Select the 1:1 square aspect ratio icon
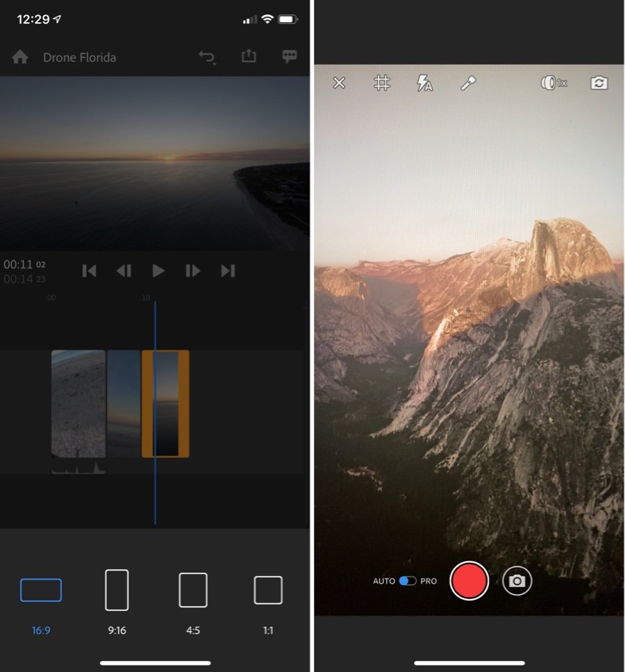Viewport: 625px width, 672px height. pos(268,590)
